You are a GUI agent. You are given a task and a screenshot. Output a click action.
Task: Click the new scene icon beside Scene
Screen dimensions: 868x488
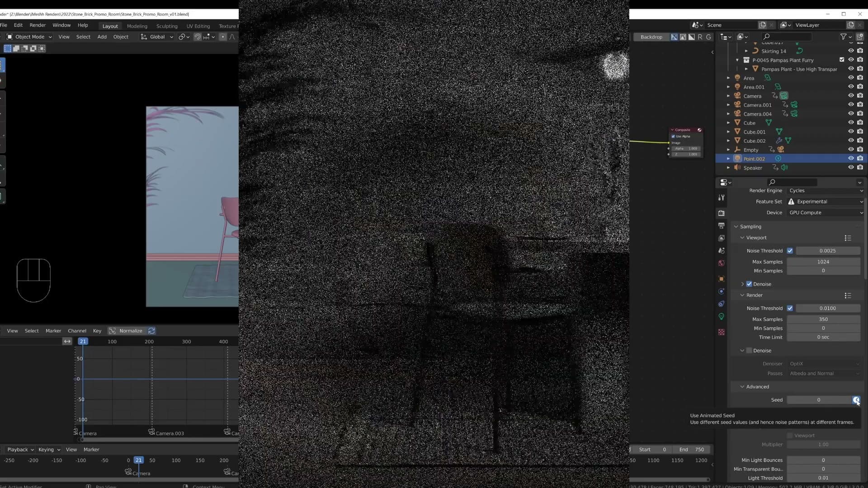[763, 25]
